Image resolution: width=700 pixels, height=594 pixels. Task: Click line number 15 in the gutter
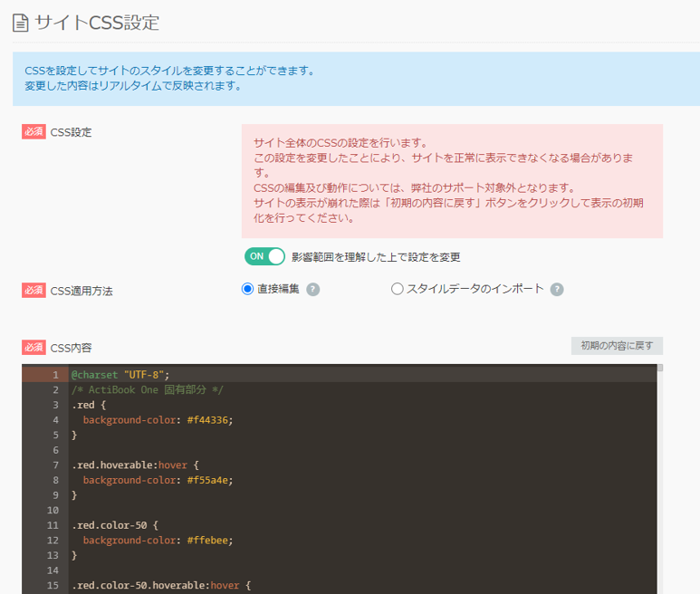coord(53,586)
